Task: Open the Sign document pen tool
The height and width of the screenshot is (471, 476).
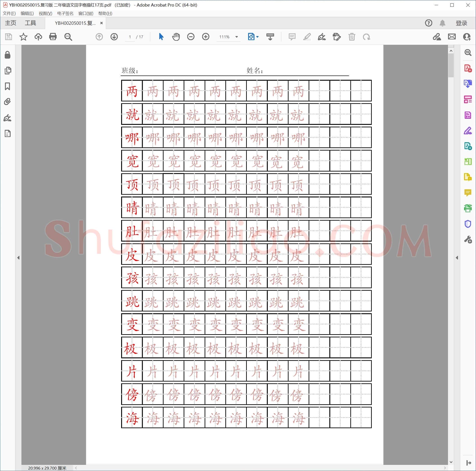Action: (322, 37)
